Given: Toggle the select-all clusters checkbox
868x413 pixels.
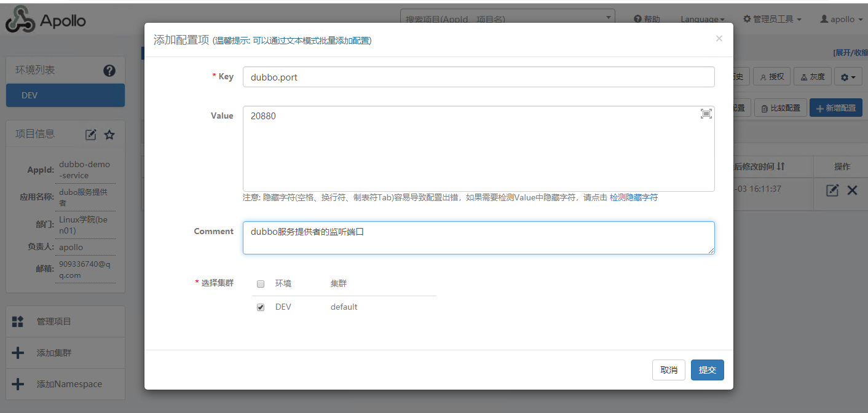Looking at the screenshot, I should pyautogui.click(x=261, y=284).
